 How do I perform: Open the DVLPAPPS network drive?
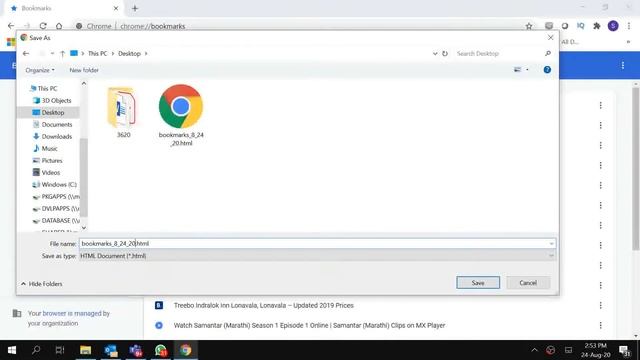click(x=56, y=209)
